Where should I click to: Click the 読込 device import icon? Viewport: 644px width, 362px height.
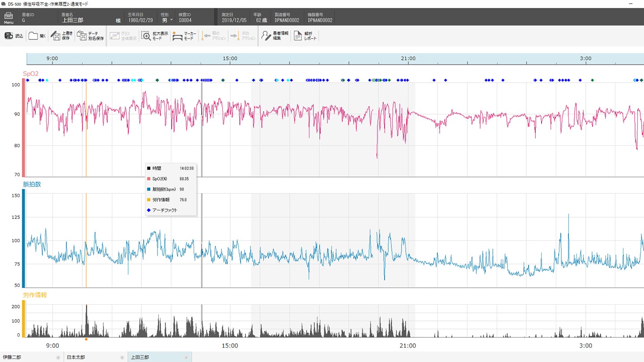(8, 36)
